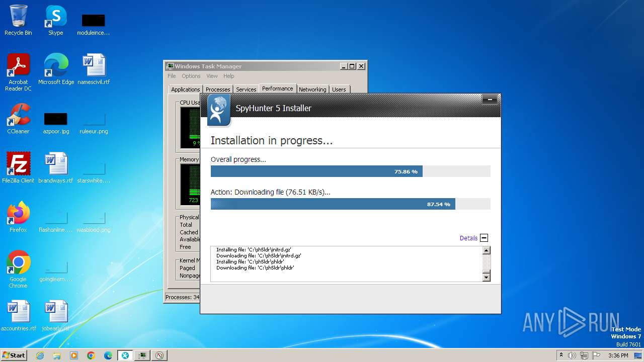Open the CCleaner shortcut
The width and height of the screenshot is (644, 362).
coord(18,119)
